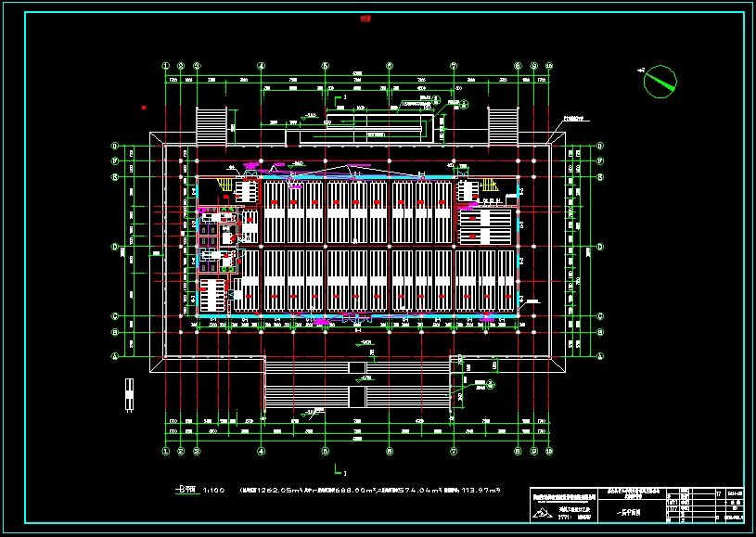The image size is (756, 537).
Task: Pick the top-left exterior staircase
Action: click(211, 124)
